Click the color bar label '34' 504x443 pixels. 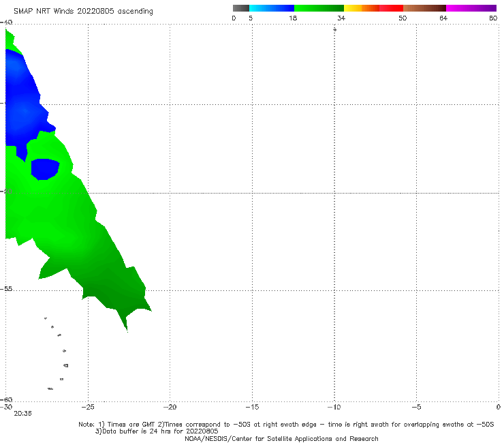[x=341, y=18]
